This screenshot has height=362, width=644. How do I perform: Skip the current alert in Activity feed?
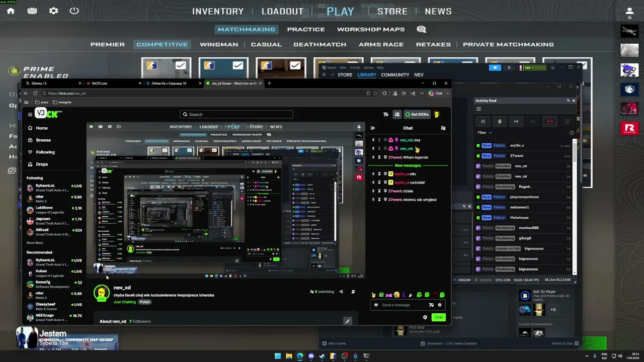pyautogui.click(x=516, y=121)
